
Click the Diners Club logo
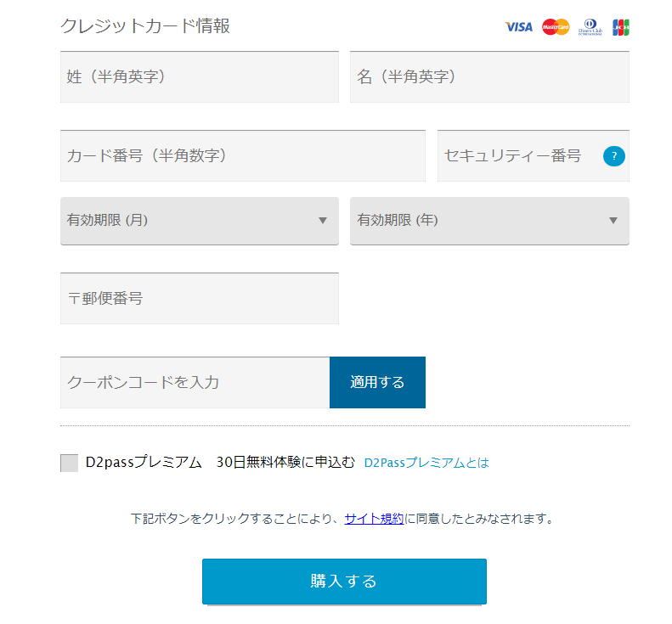[x=590, y=27]
